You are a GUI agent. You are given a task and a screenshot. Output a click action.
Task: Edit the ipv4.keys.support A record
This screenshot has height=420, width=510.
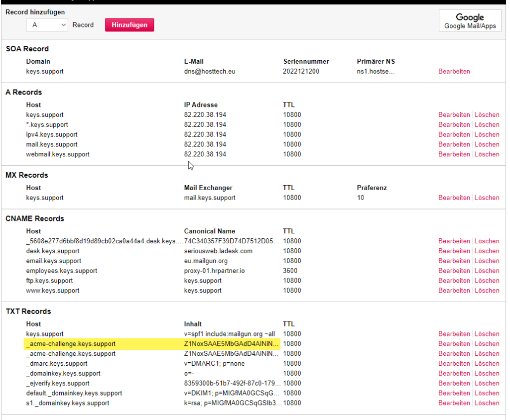click(x=454, y=134)
